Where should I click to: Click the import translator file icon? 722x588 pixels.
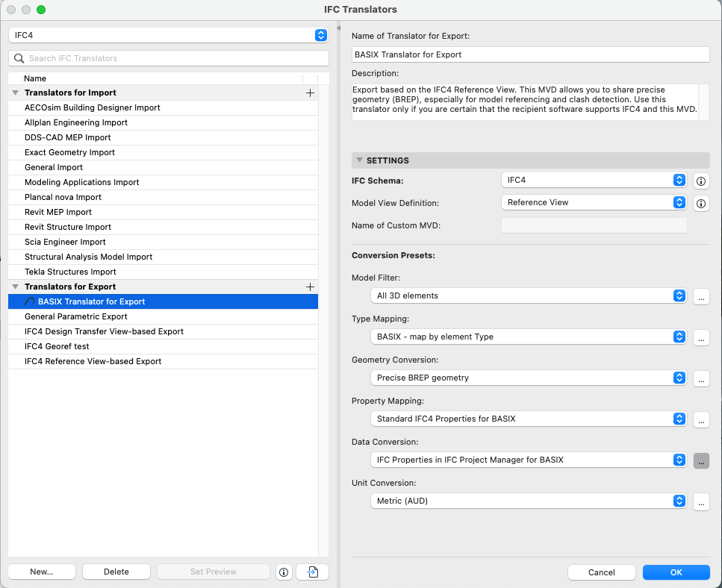[x=312, y=572]
